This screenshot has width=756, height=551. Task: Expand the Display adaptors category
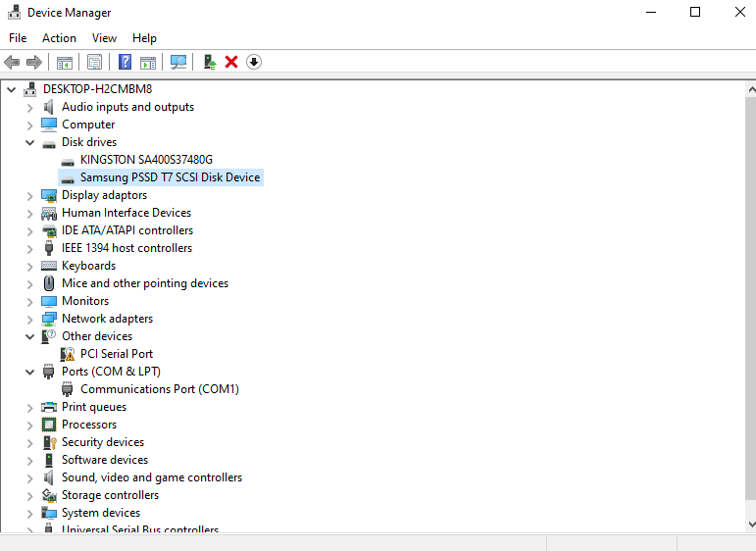tap(29, 195)
